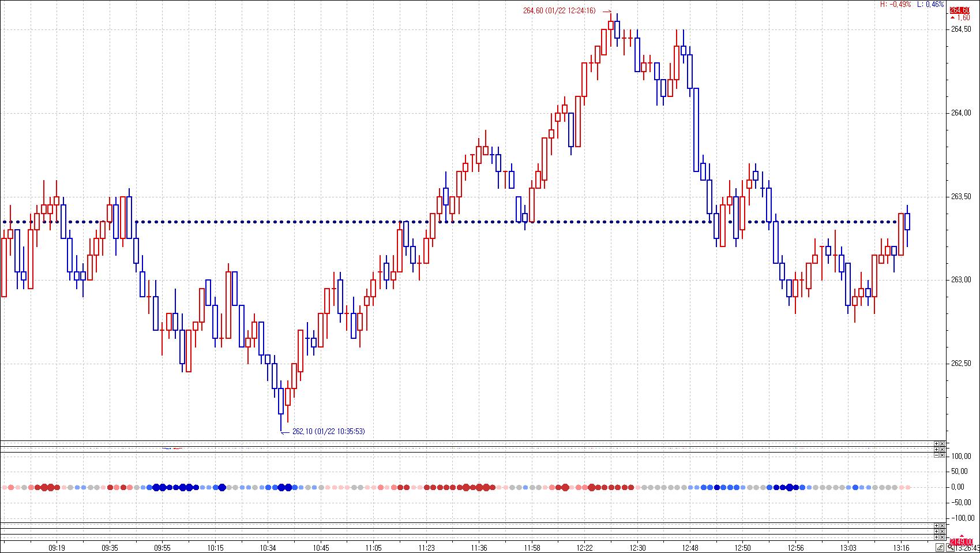Viewport: 980px width, 553px height.
Task: Close the dot oscillator indicator panel
Action: pos(942,455)
